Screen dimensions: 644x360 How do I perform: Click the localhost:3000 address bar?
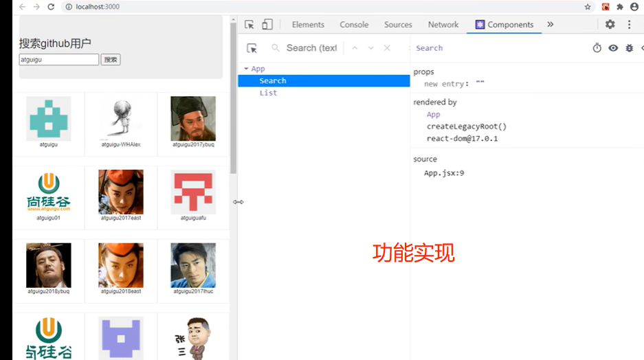98,7
